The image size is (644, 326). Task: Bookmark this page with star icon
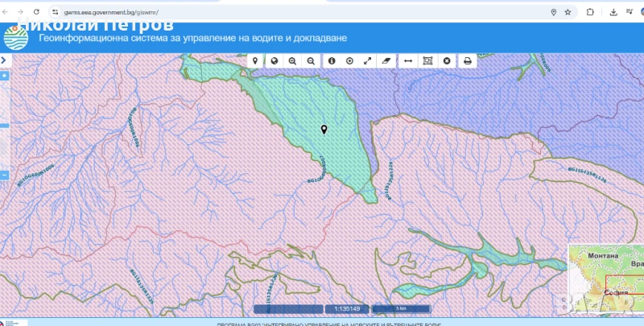(568, 12)
